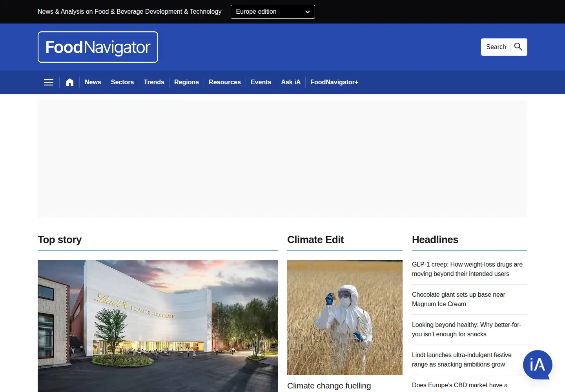565x392 pixels.
Task: Open the Trends menu
Action: [x=154, y=82]
